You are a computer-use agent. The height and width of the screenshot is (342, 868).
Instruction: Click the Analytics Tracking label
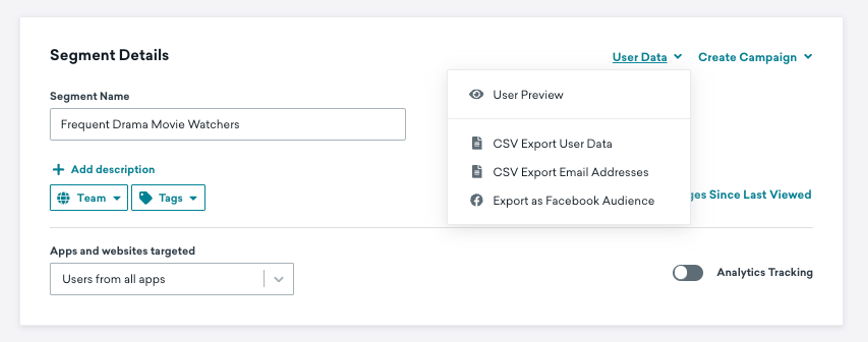(x=764, y=272)
